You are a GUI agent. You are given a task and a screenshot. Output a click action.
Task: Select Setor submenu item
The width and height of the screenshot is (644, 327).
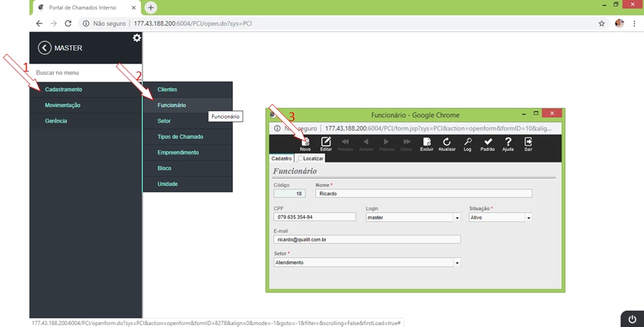point(188,121)
